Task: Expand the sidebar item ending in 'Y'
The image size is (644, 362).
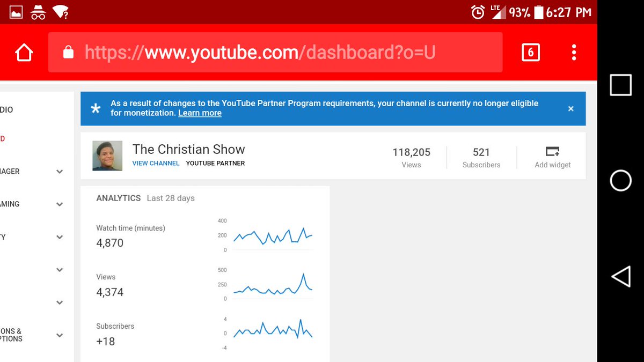Action: pyautogui.click(x=60, y=237)
